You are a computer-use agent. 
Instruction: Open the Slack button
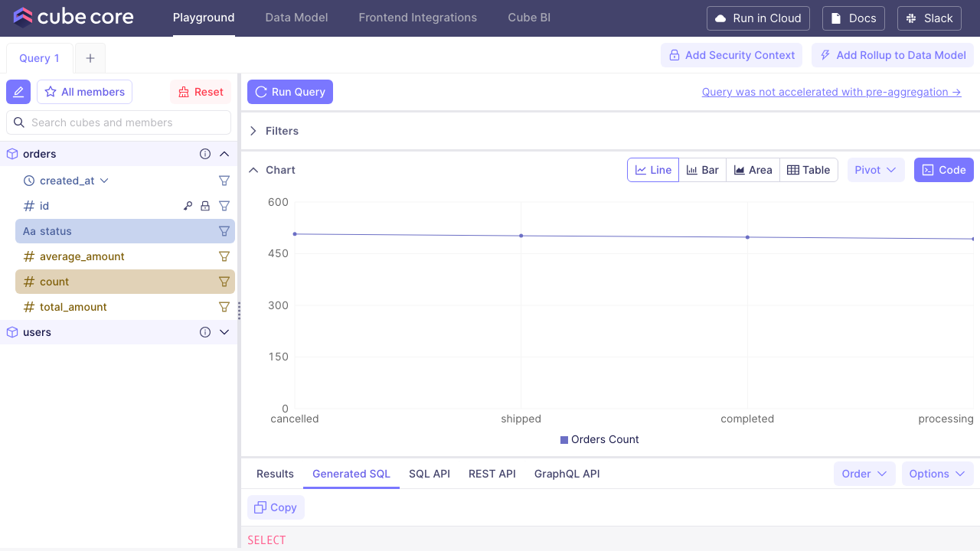[x=929, y=18]
